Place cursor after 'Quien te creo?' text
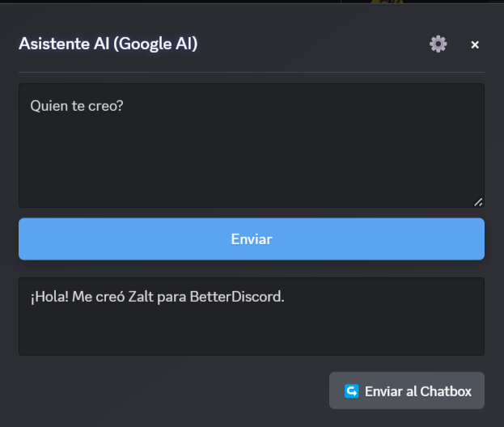The image size is (504, 427). [x=124, y=106]
